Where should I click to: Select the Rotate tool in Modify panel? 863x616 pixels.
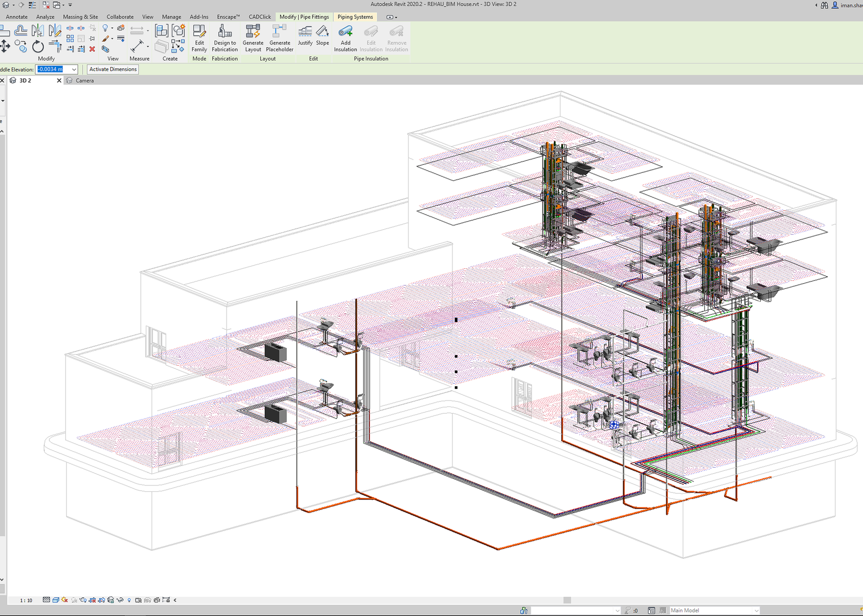38,46
